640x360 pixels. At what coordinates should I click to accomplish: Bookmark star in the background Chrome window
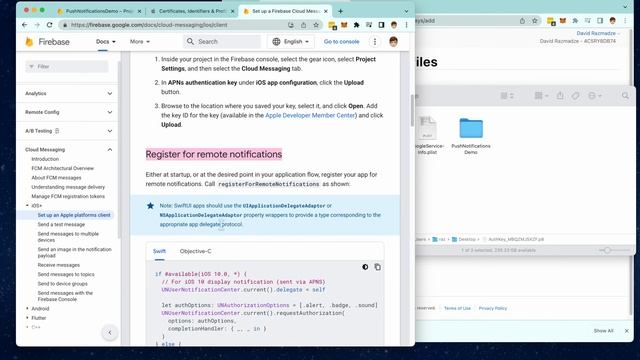[x=535, y=20]
